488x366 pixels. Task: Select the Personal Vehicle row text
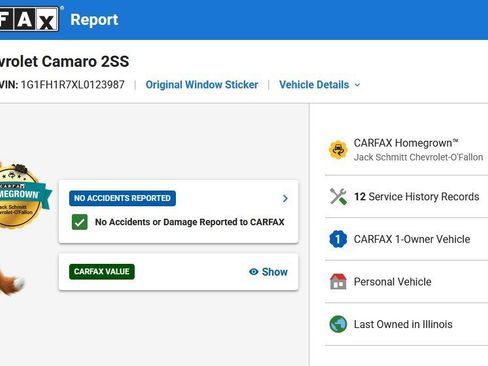[x=392, y=282]
